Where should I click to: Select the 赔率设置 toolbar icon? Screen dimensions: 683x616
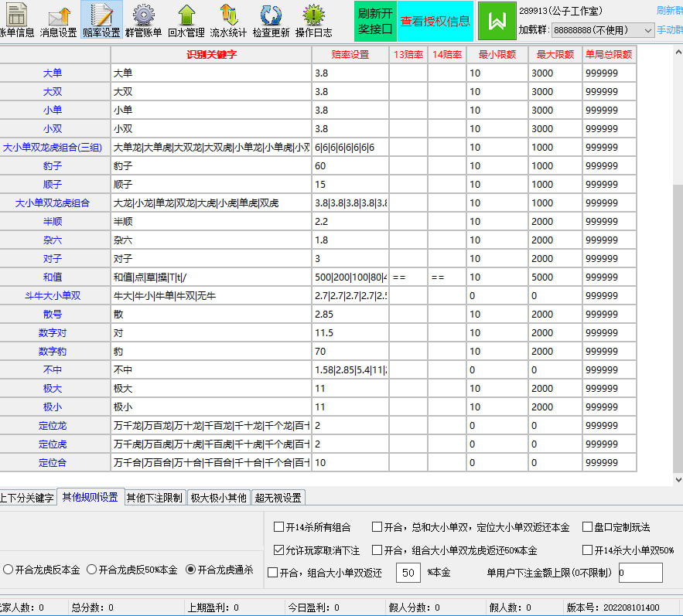pos(101,15)
